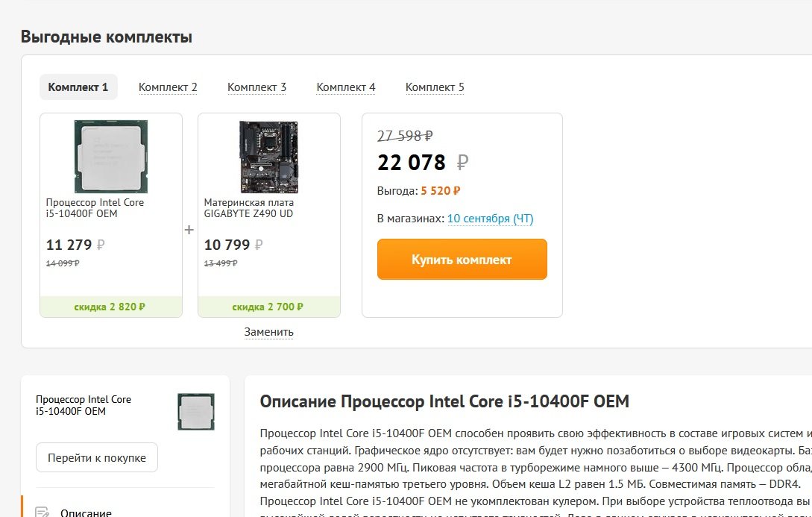Viewport: 812px width, 517px height.
Task: Click Заменить to swap the motherboard
Action: coord(268,332)
